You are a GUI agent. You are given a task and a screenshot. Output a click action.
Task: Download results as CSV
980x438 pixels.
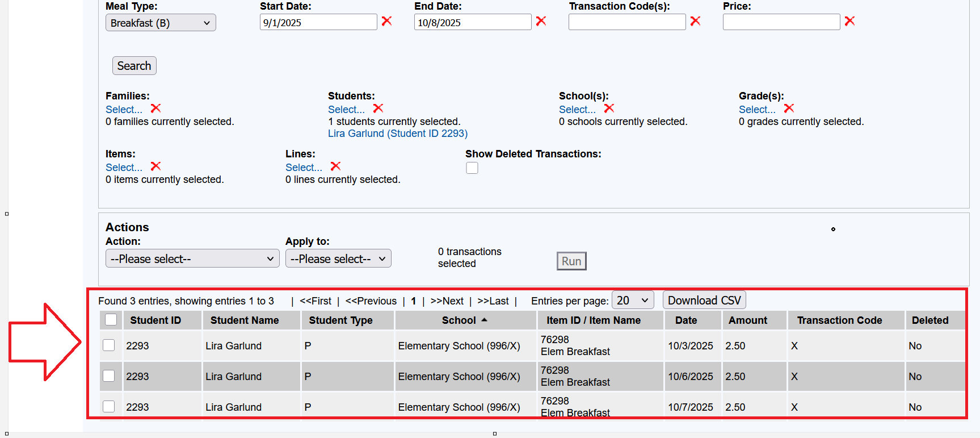[704, 300]
